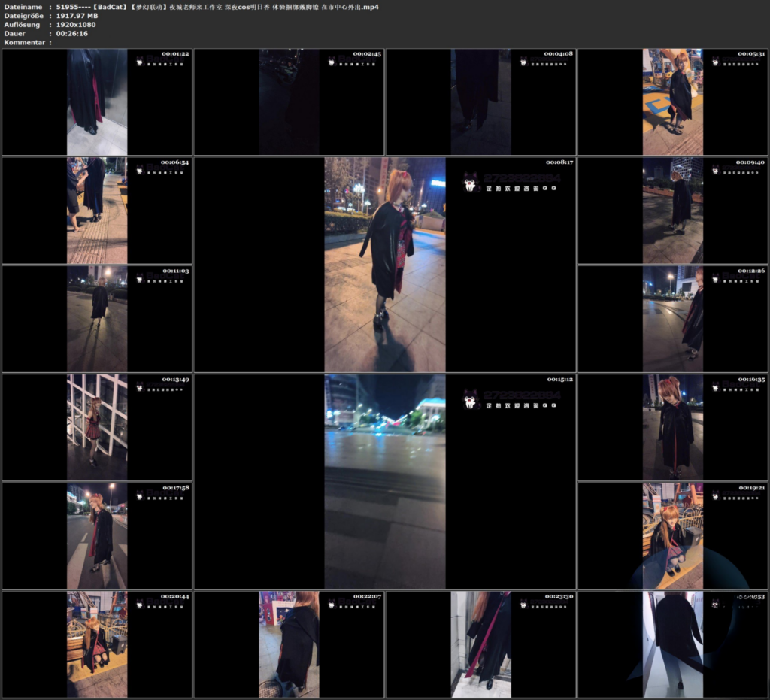Select the thumbnail at 00:11:03
770x700 pixels.
[x=97, y=319]
